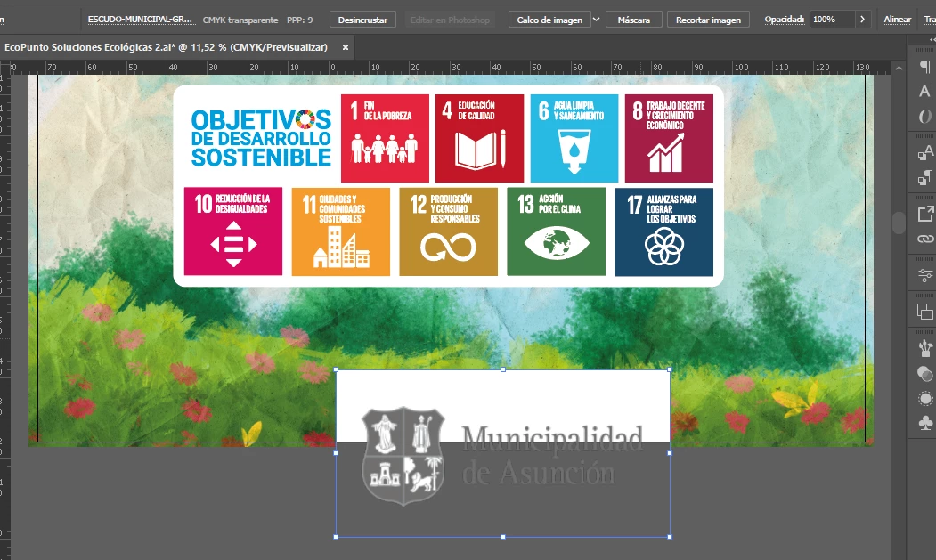This screenshot has width=936, height=560.
Task: Collapse the panel dock double arrows
Action: (x=932, y=39)
